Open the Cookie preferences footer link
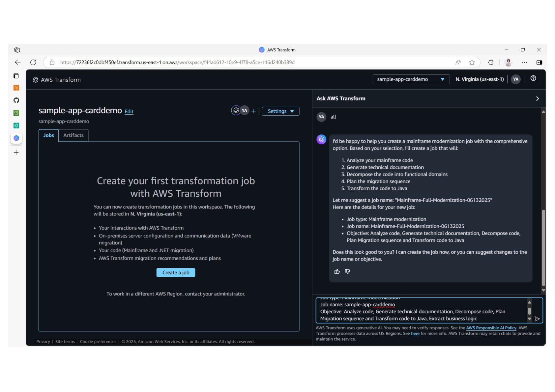Screen dimensions: 555x392 coord(98,342)
